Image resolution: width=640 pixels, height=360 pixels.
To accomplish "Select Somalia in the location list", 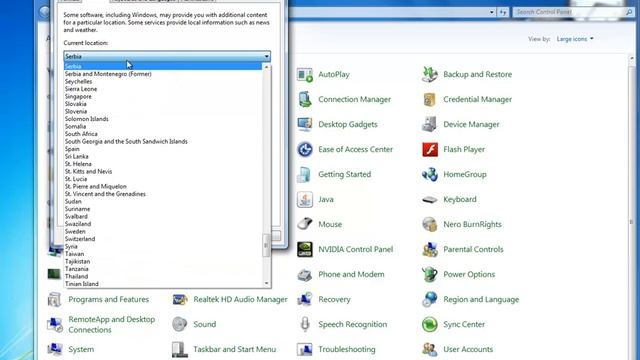I will 163,127.
